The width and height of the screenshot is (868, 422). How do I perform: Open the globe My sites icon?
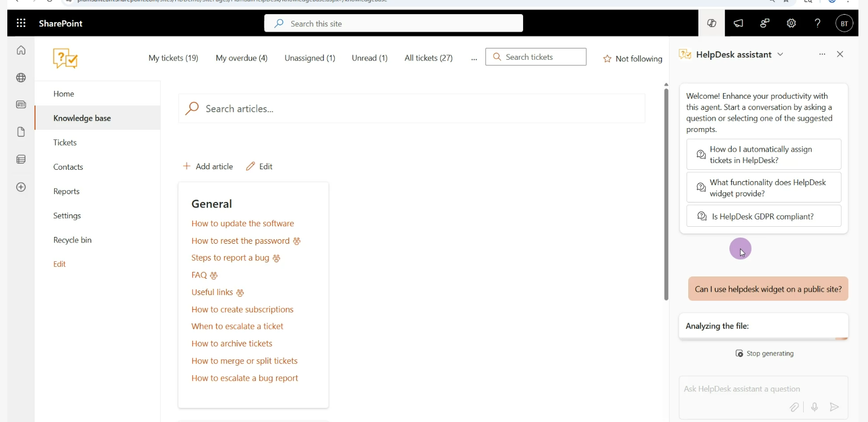[x=21, y=78]
